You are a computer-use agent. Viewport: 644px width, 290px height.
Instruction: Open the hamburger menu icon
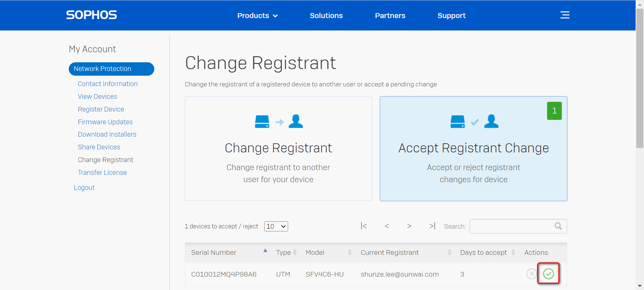(565, 15)
